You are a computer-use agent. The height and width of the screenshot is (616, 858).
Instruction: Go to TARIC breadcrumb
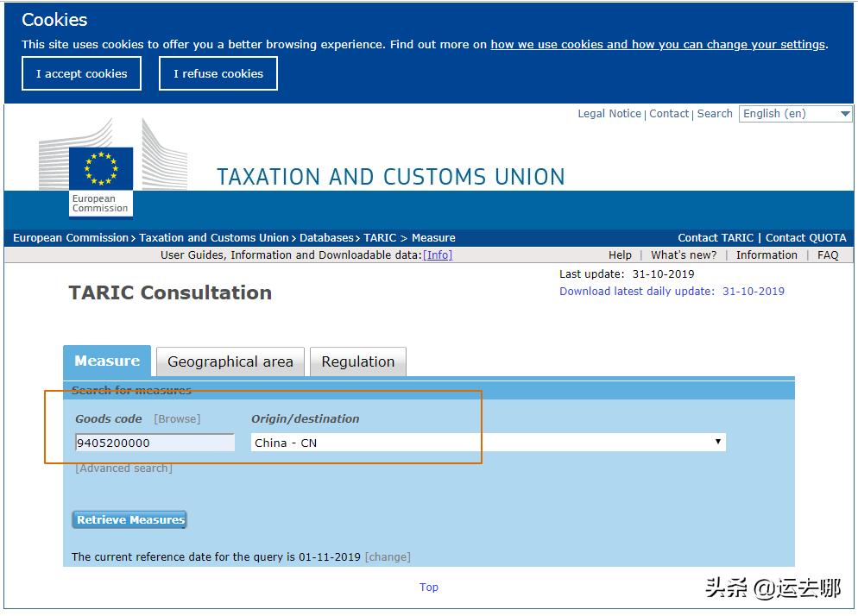[380, 237]
